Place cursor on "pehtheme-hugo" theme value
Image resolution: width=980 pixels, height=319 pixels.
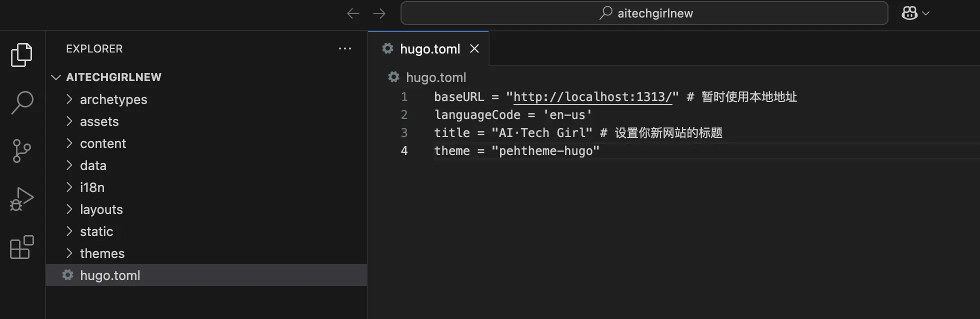pos(545,151)
